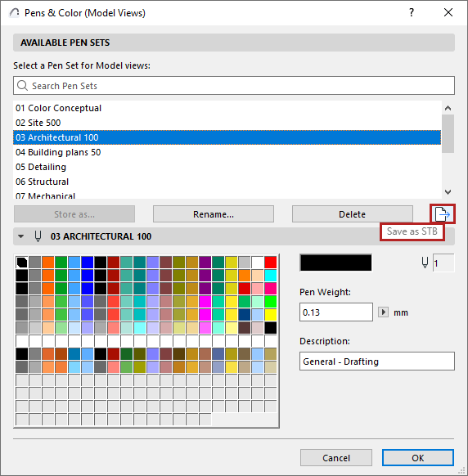Select the black swatch ending the sixth row
The height and width of the screenshot is (476, 468).
pos(270,328)
